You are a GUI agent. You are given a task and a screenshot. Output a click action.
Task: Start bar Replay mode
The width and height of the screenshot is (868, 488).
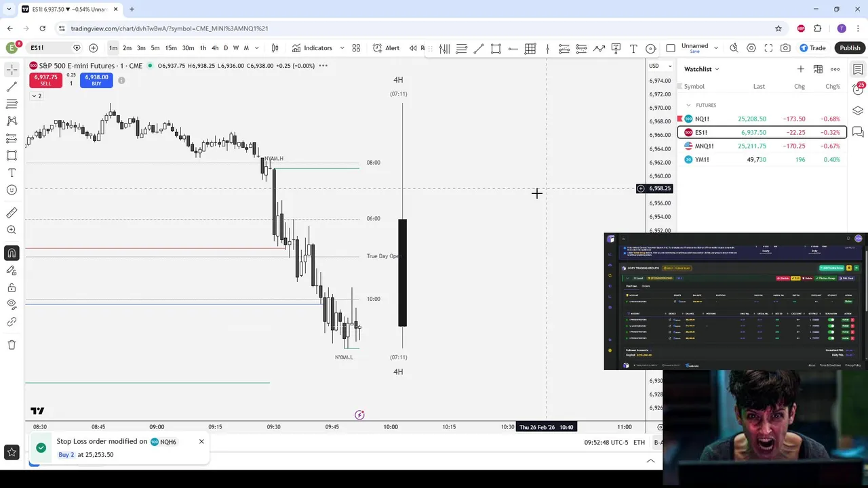point(417,48)
